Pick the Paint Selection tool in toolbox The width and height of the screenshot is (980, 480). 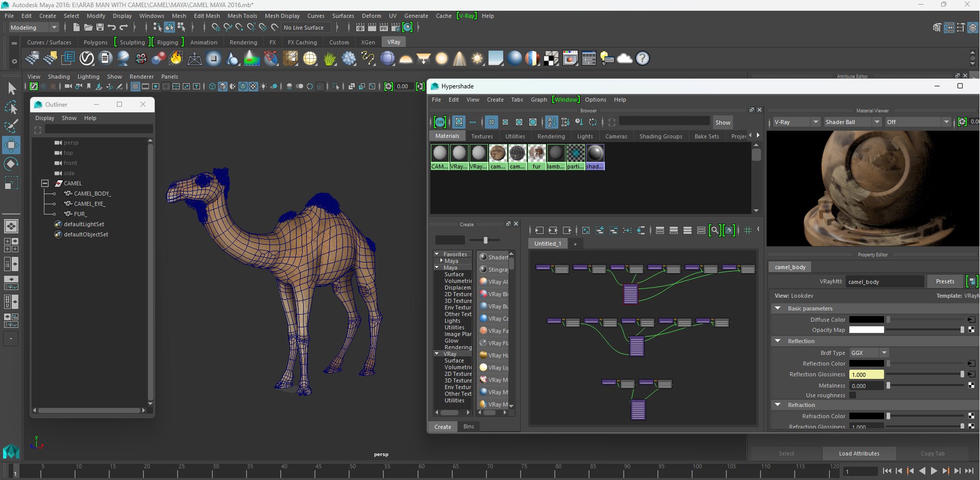click(11, 126)
